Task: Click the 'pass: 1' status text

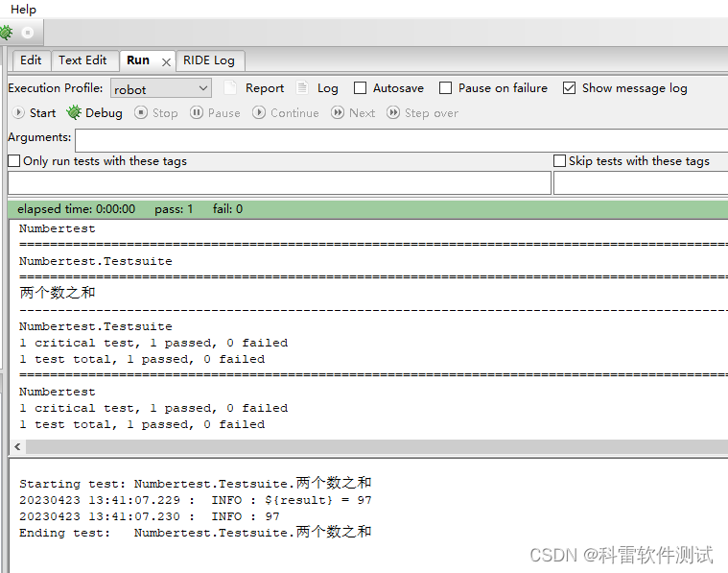Action: [174, 209]
